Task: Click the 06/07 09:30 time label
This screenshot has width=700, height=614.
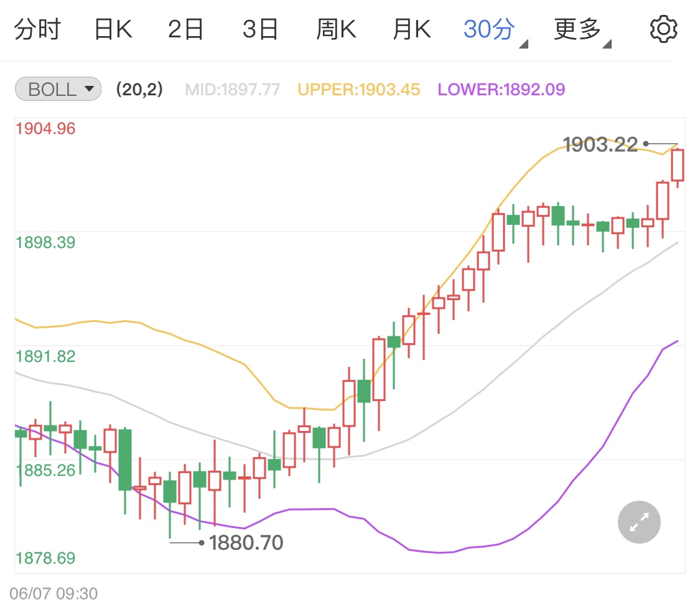Action: 54,594
